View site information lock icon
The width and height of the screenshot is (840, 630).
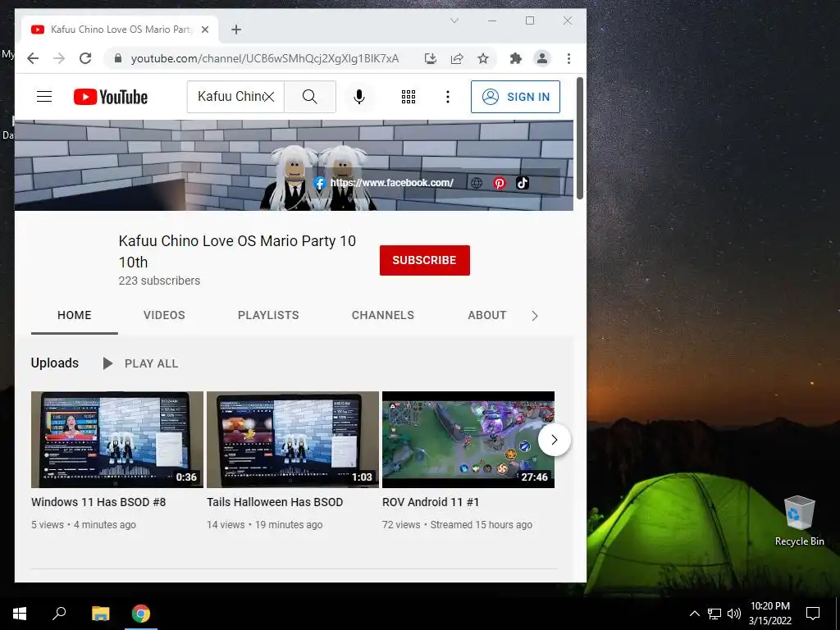point(118,58)
